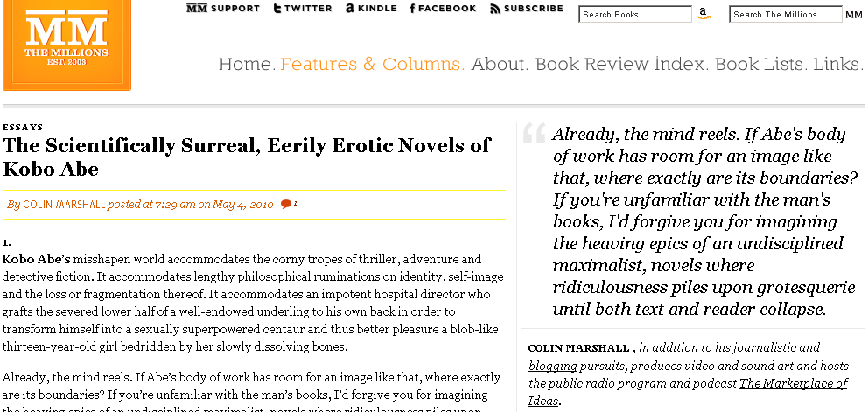Open the Links menu item
This screenshot has width=868, height=412.
pyautogui.click(x=838, y=64)
